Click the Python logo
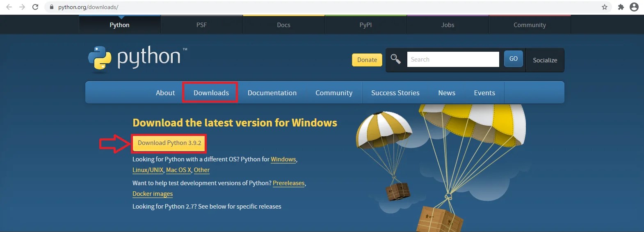This screenshot has width=644, height=232. tap(137, 59)
